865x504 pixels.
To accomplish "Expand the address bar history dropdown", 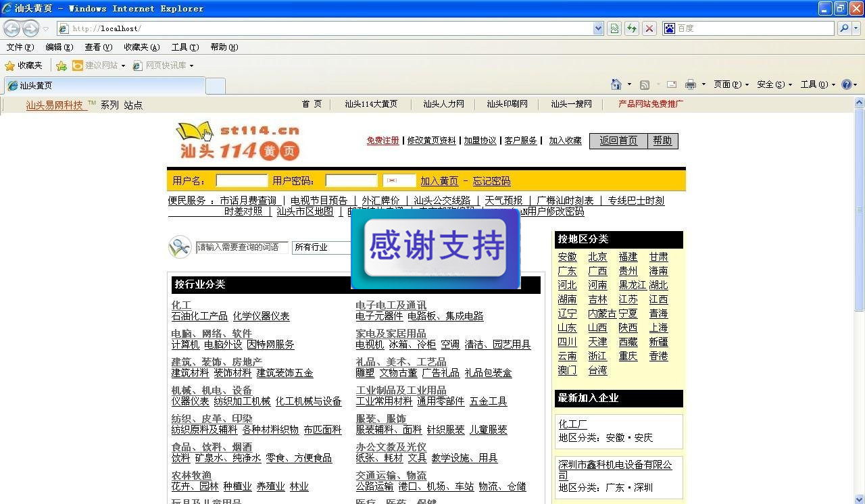I will tap(598, 28).
